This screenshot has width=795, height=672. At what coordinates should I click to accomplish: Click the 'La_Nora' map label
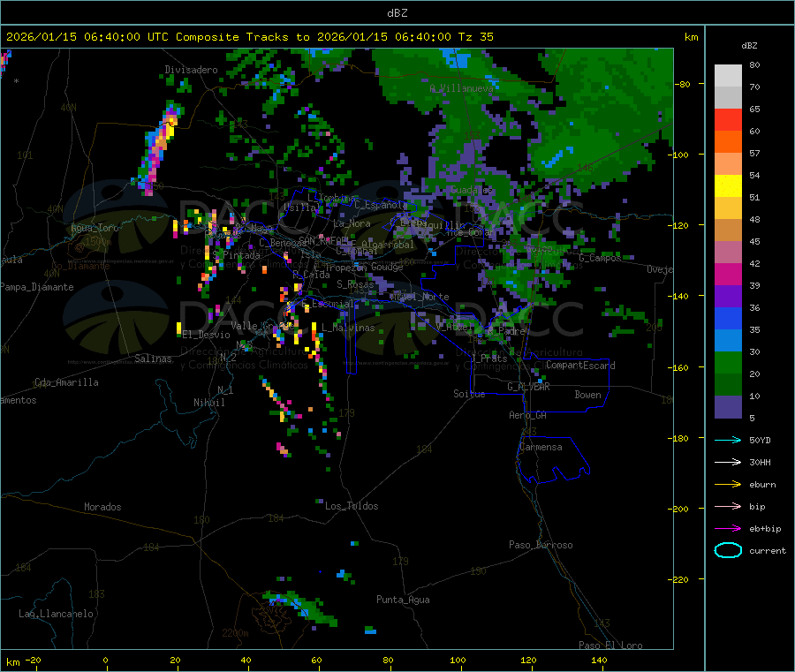point(352,223)
